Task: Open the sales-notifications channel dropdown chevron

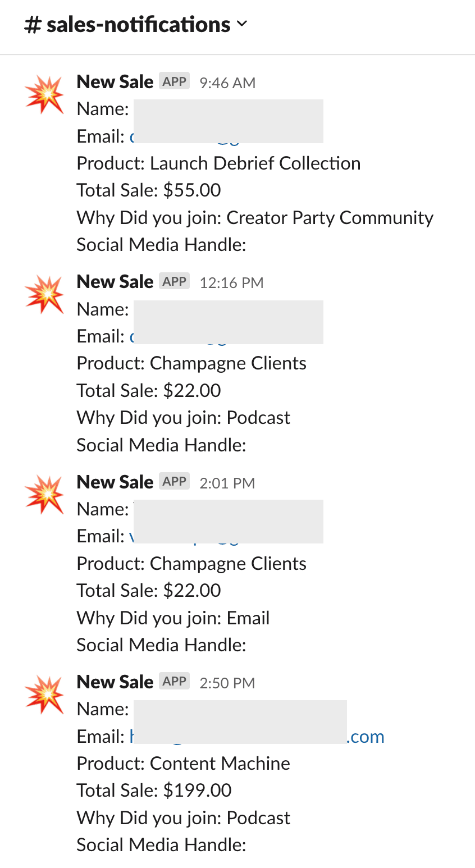Action: (x=242, y=24)
